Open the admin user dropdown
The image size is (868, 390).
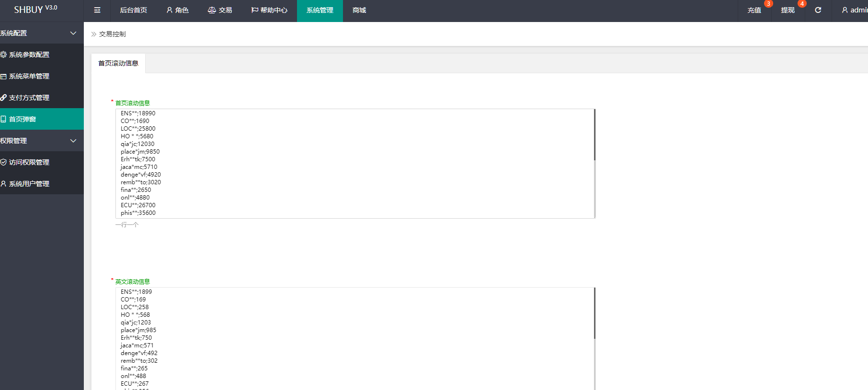coord(855,10)
